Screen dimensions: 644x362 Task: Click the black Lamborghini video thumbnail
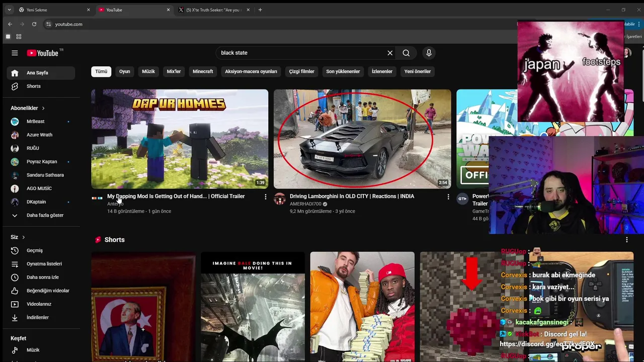(x=362, y=139)
